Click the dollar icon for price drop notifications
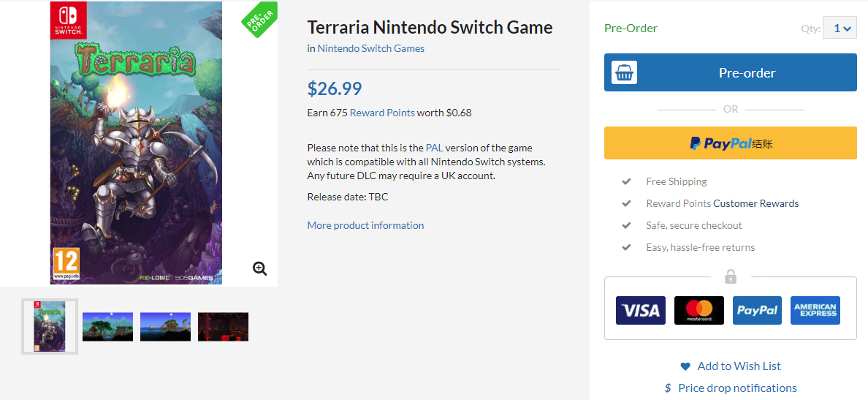The image size is (868, 400). coord(668,388)
